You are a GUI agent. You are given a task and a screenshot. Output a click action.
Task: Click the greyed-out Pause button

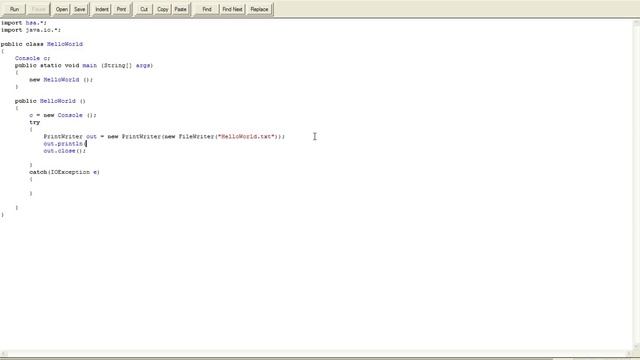pyautogui.click(x=38, y=9)
